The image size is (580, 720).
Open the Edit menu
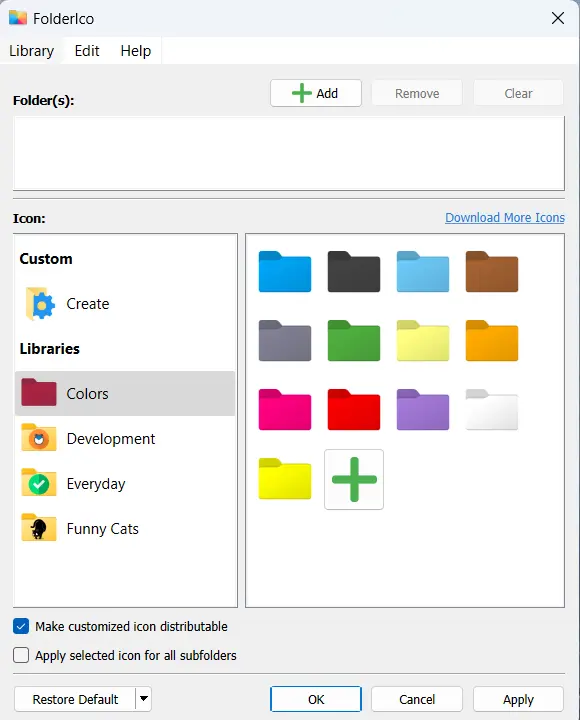(x=87, y=51)
